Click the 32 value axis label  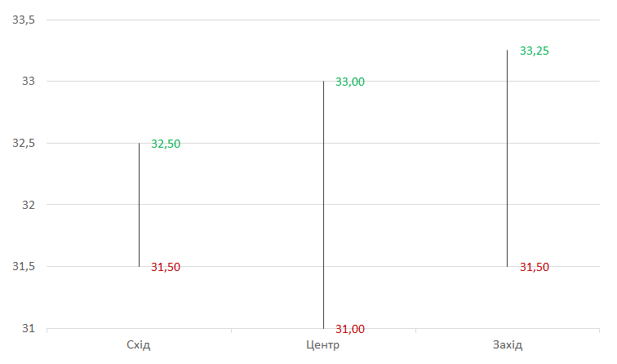(x=29, y=205)
